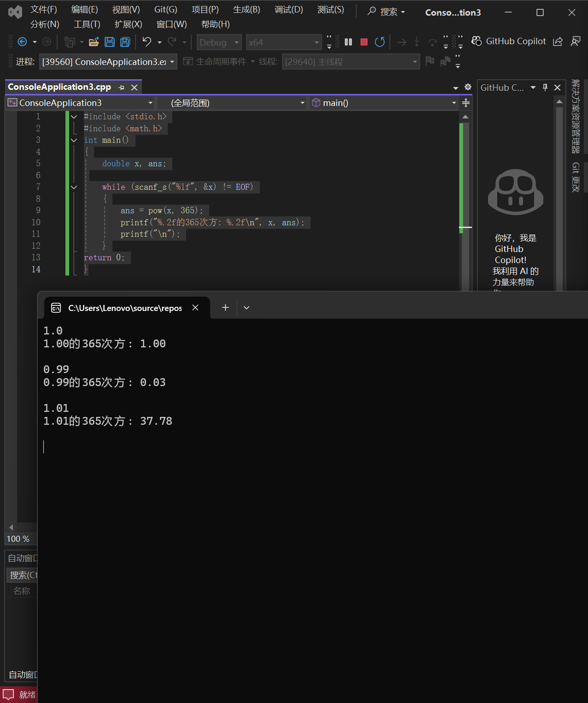Viewport: 588px width, 703px height.
Task: Open GitHub Copilot from the toolbar
Action: pos(509,41)
